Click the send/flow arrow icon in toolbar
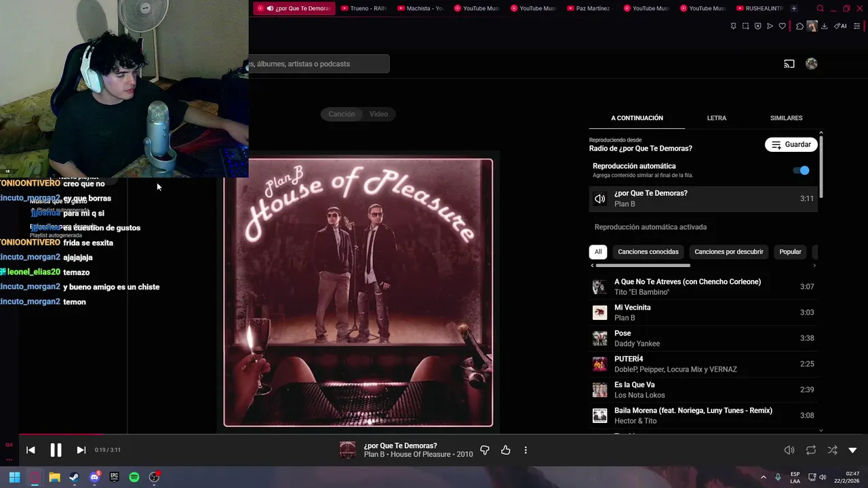Viewport: 868px width, 488px height. point(770,26)
